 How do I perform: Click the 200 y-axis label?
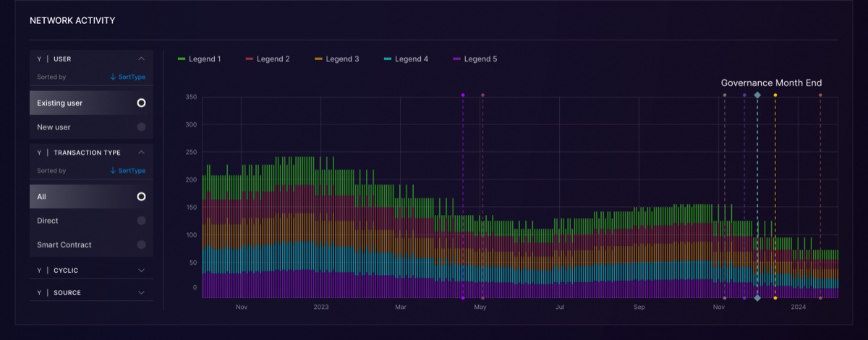point(192,179)
